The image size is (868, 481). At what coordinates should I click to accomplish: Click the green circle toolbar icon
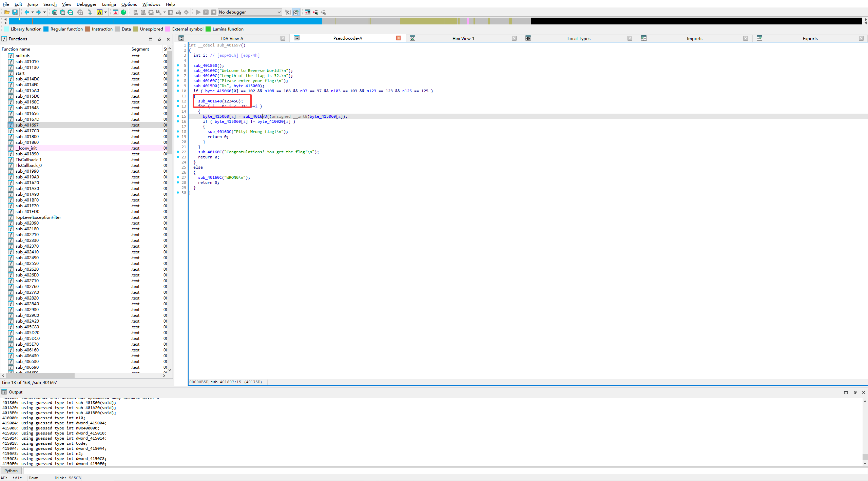[x=123, y=12]
